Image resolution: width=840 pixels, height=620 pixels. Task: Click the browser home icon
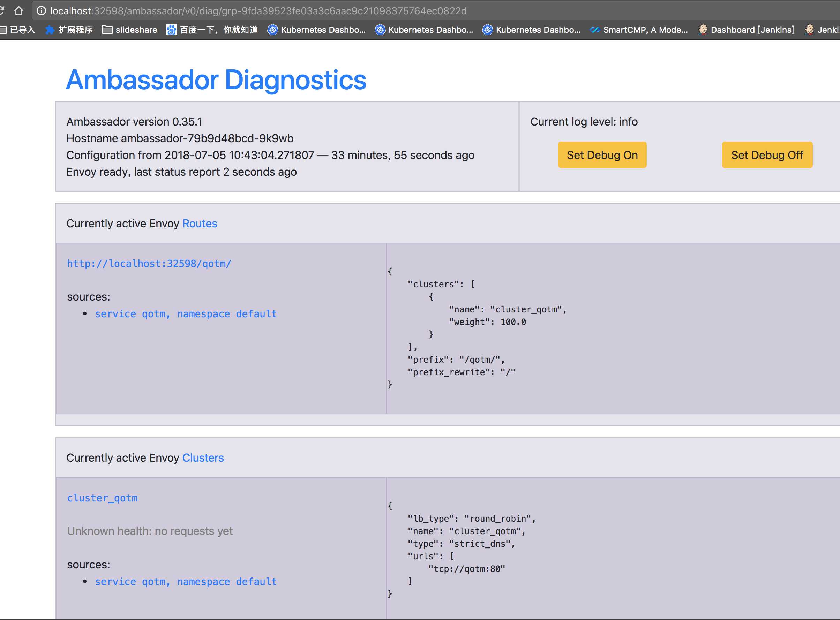coord(19,10)
